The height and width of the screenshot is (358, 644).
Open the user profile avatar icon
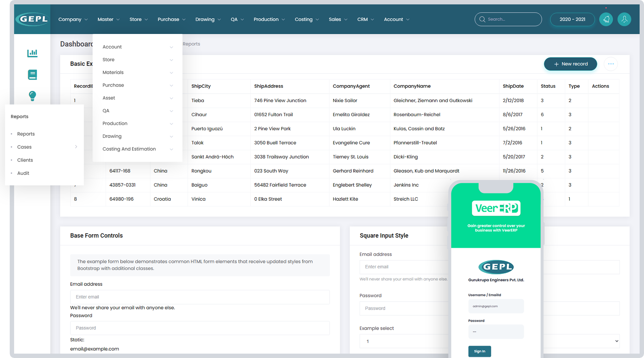coord(624,19)
